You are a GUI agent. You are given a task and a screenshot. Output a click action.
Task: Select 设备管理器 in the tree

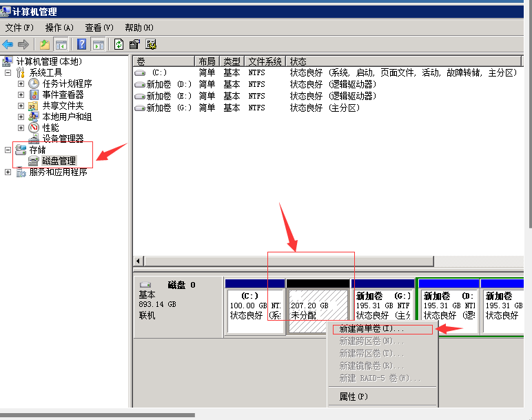63,139
